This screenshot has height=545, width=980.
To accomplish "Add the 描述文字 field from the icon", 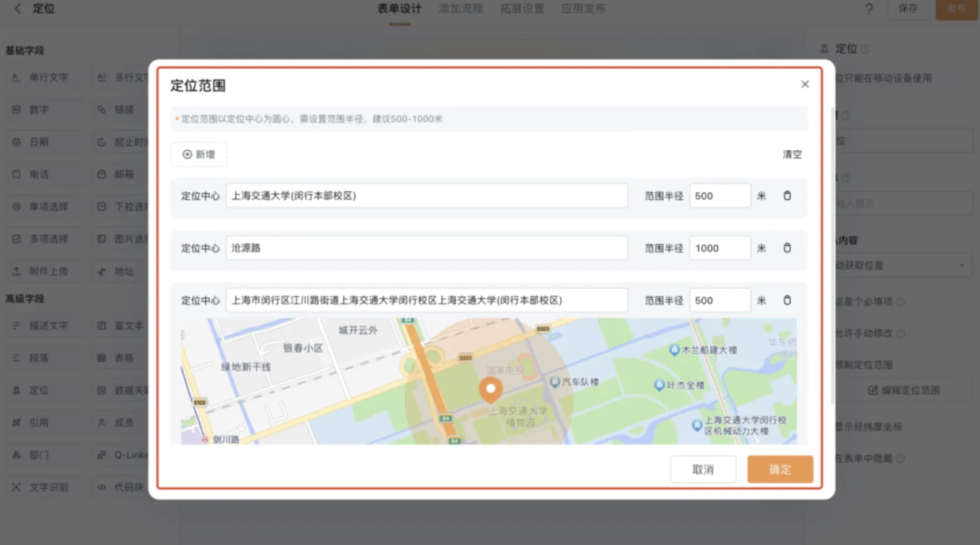I will coord(16,325).
